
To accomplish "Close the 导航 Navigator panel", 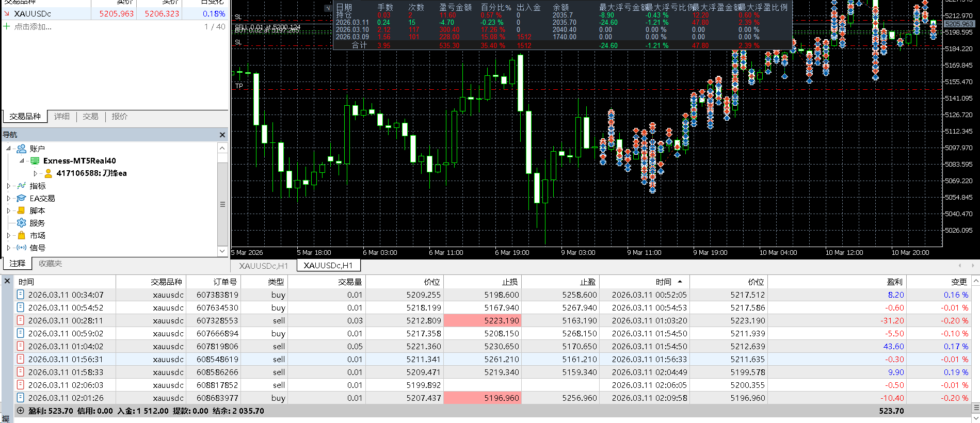I will [x=222, y=135].
